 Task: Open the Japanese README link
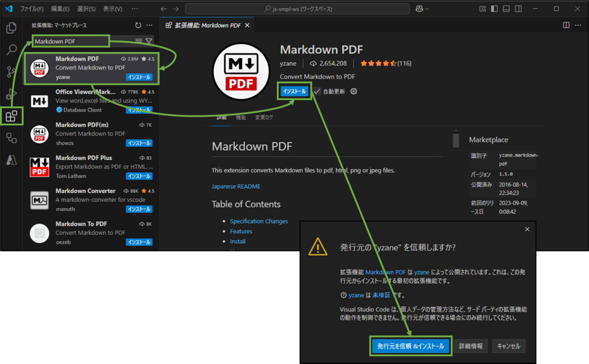click(x=236, y=186)
